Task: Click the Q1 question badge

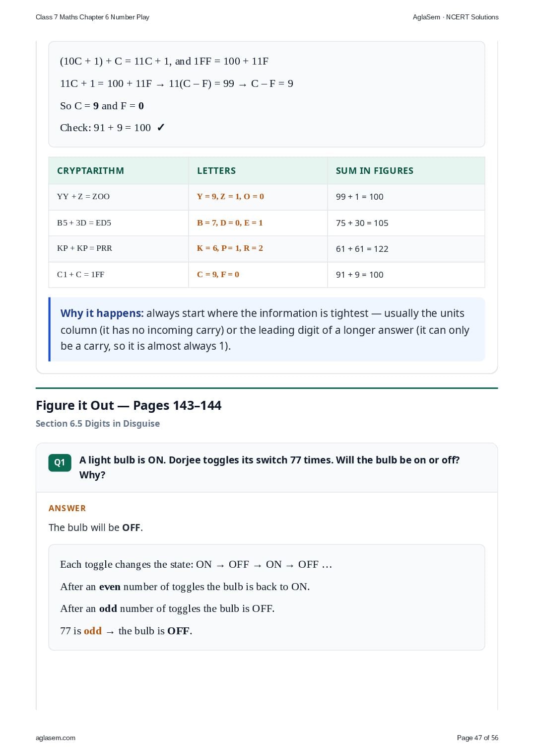Action: point(60,462)
